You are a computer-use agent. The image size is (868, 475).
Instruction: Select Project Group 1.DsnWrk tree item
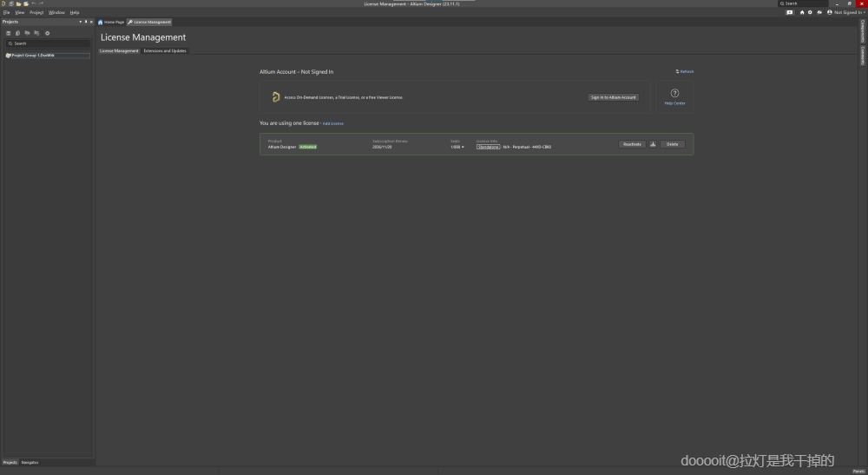pos(47,56)
